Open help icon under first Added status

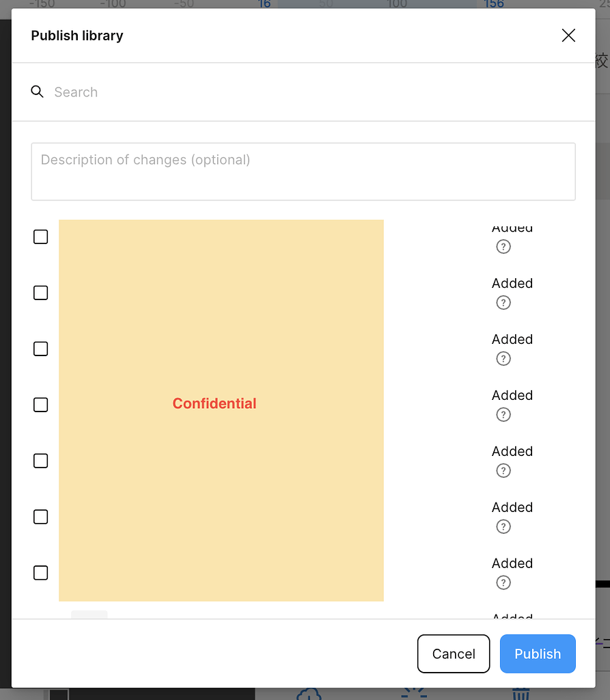coord(503,246)
